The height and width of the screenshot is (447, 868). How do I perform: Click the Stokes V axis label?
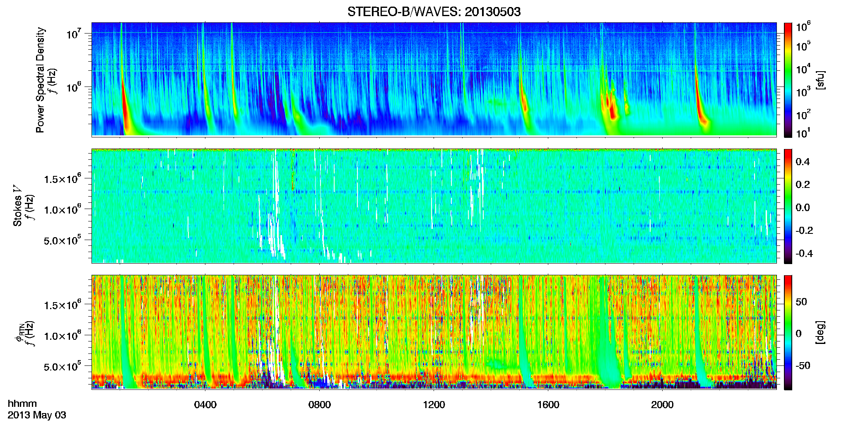coord(17,206)
